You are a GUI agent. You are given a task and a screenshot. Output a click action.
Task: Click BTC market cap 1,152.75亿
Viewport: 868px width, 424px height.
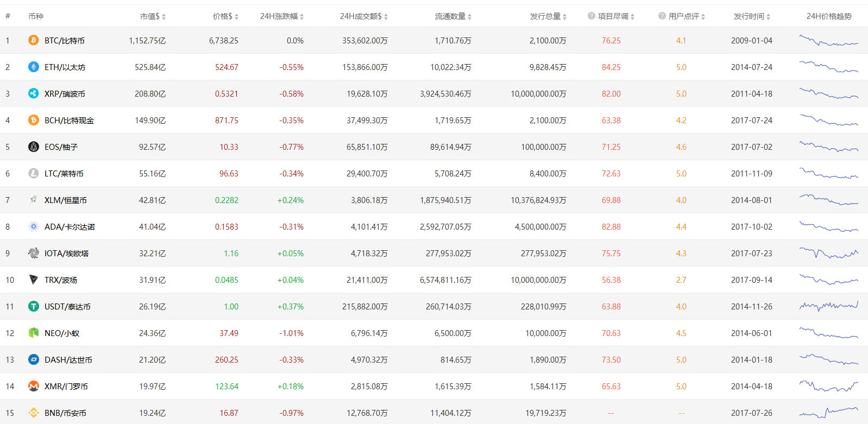pos(147,41)
